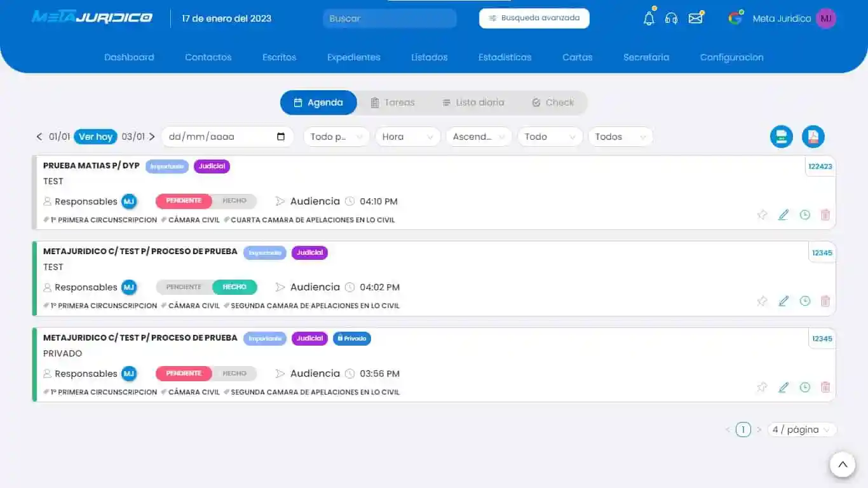Delete the PRIVADO entry using the trash icon
The image size is (868, 488).
pos(825,386)
